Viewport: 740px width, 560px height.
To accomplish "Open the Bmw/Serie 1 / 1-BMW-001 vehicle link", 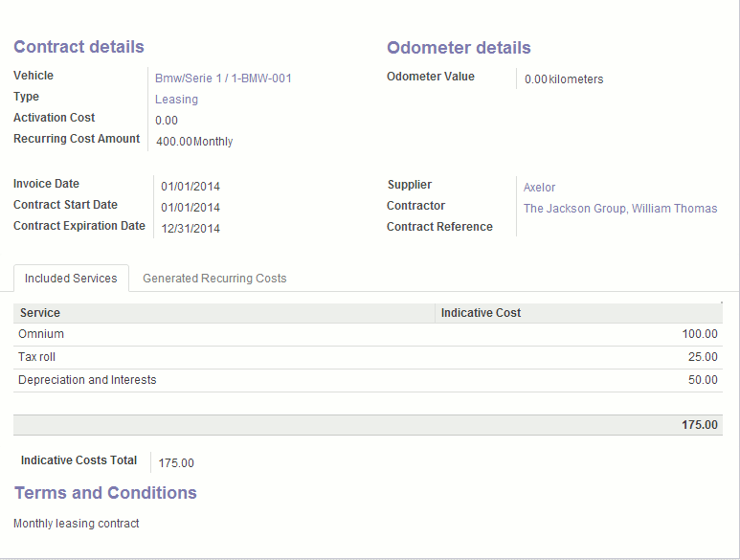I will (223, 78).
